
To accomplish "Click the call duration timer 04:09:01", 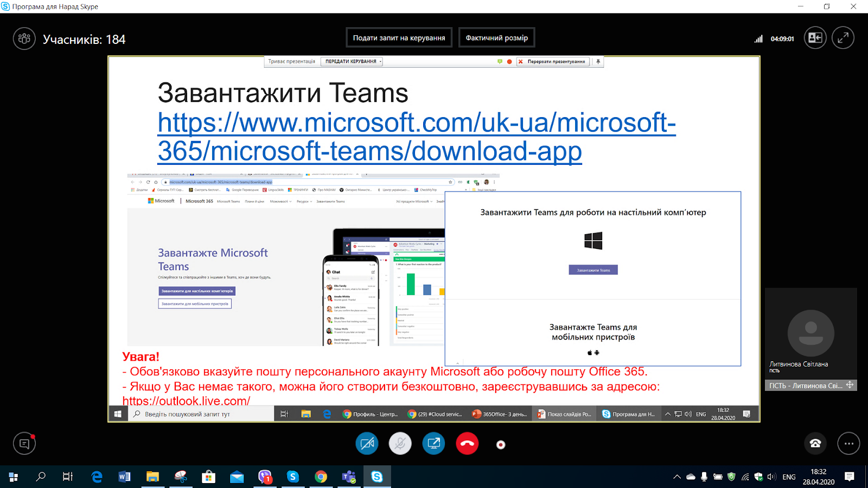I will tap(782, 39).
